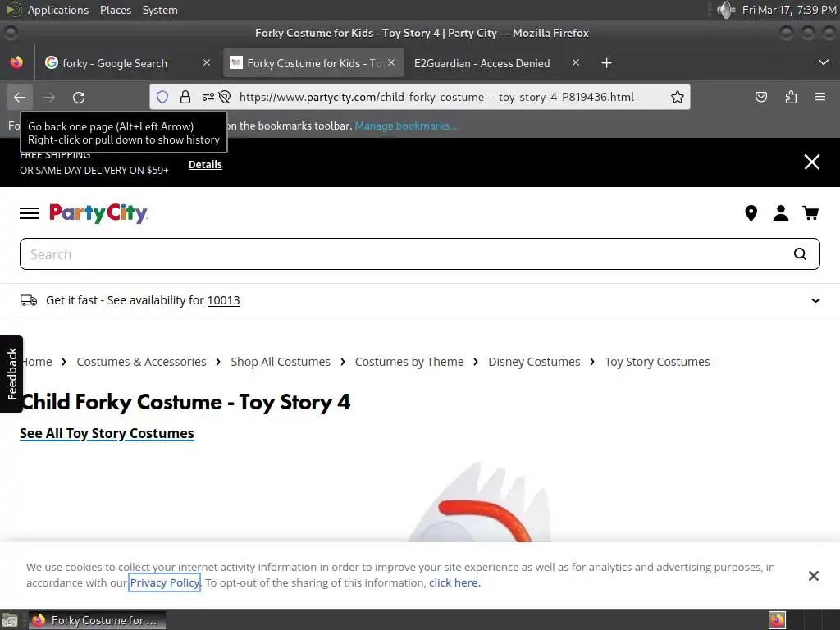Image resolution: width=840 pixels, height=630 pixels.
Task: List all tabs dropdown arrow
Action: [824, 62]
